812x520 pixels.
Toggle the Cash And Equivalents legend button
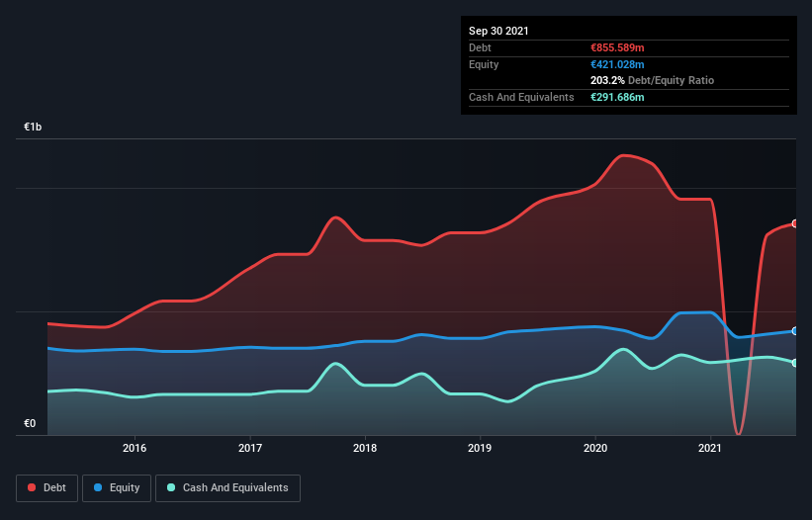click(227, 488)
